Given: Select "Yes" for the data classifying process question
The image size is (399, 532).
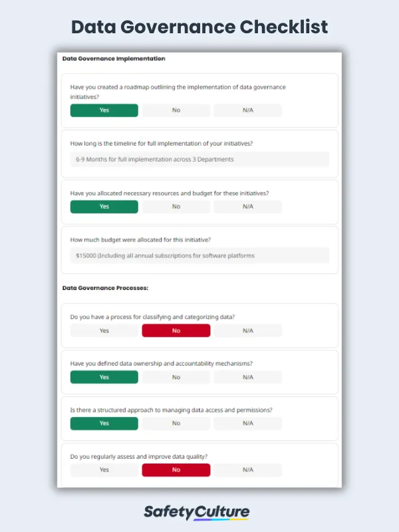Looking at the screenshot, I should (x=104, y=331).
